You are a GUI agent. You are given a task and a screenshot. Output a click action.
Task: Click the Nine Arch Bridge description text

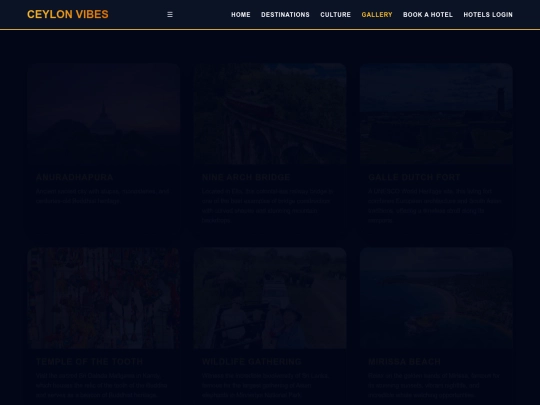click(268, 206)
